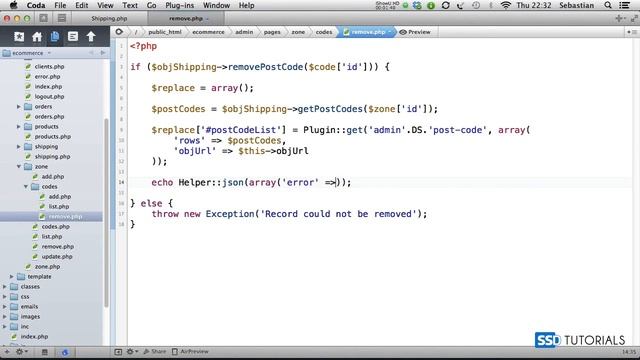Click the Wi-Fi status icon

pyautogui.click(x=506, y=5)
